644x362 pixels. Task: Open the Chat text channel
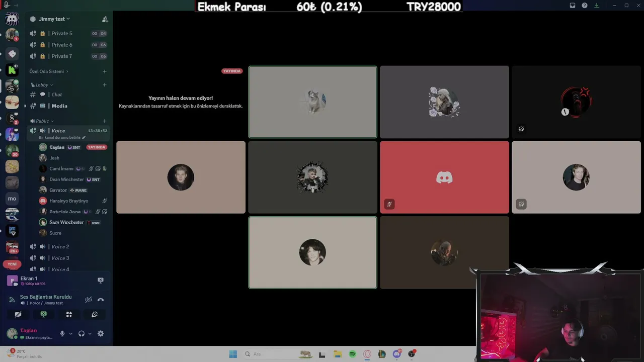pyautogui.click(x=68, y=95)
